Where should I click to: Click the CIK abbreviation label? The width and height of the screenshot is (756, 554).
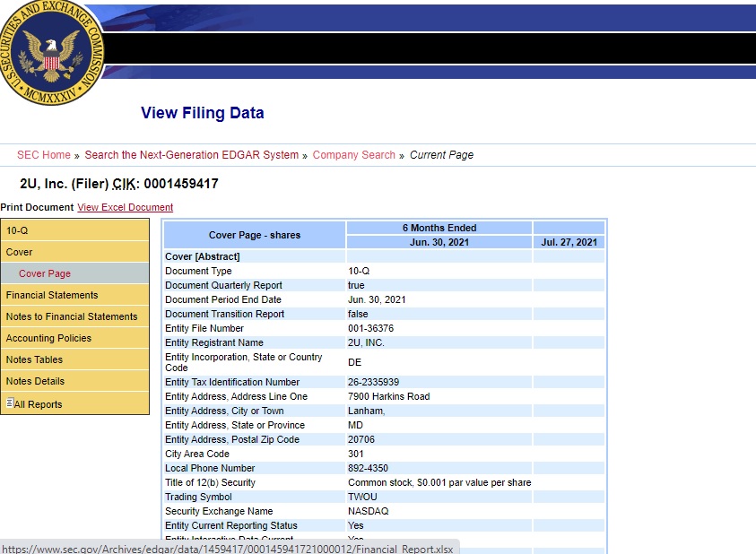click(124, 184)
